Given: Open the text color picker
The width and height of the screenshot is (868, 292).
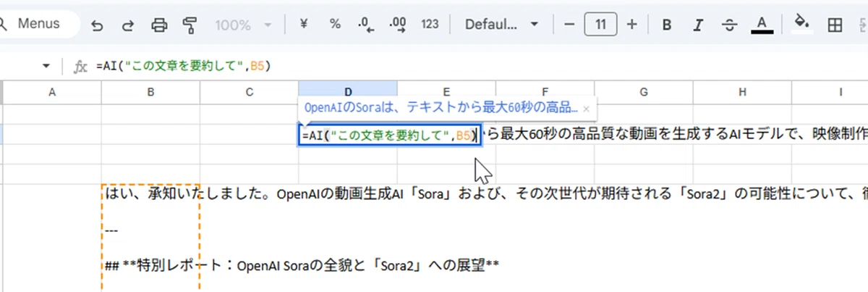Looking at the screenshot, I should tap(760, 25).
